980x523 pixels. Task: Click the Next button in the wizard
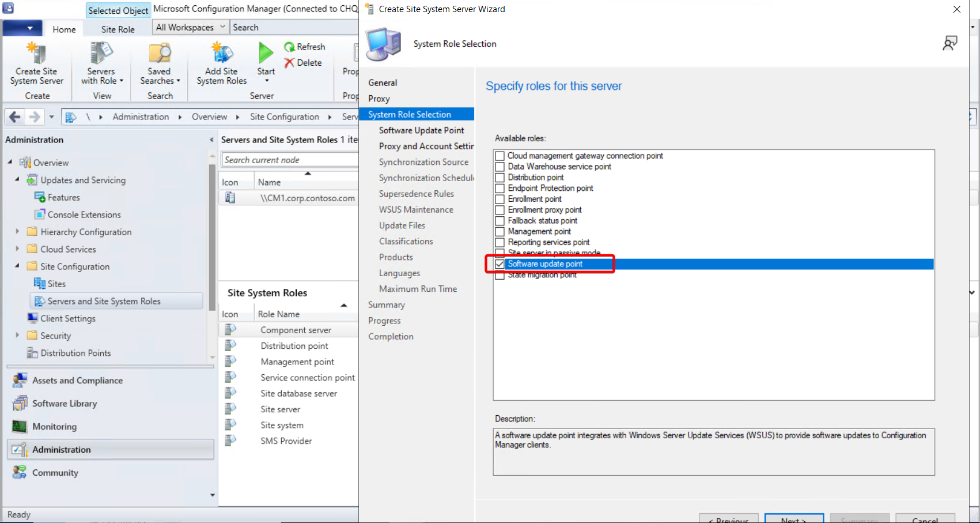(x=794, y=518)
